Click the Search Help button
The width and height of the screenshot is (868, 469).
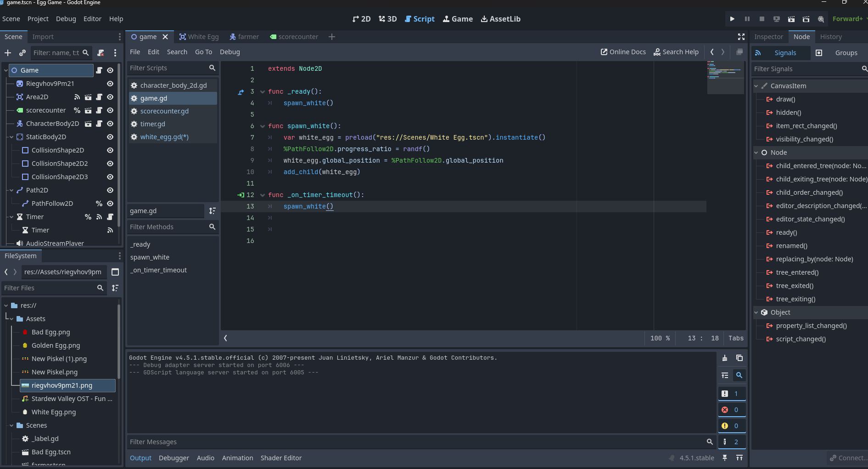[676, 52]
